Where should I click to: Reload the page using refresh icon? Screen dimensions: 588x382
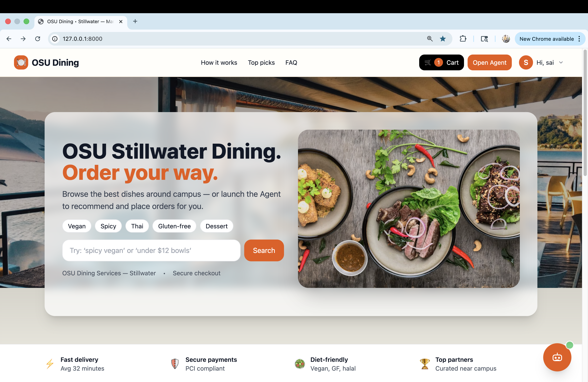pos(38,39)
